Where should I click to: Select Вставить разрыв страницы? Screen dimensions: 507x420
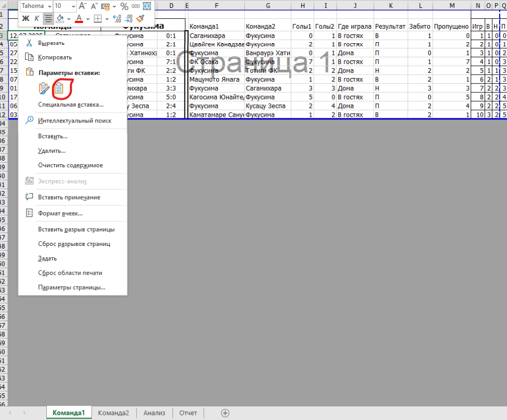(x=76, y=229)
